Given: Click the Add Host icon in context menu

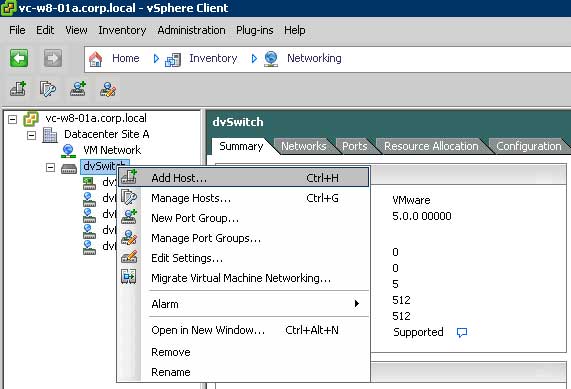Looking at the screenshot, I should [129, 177].
